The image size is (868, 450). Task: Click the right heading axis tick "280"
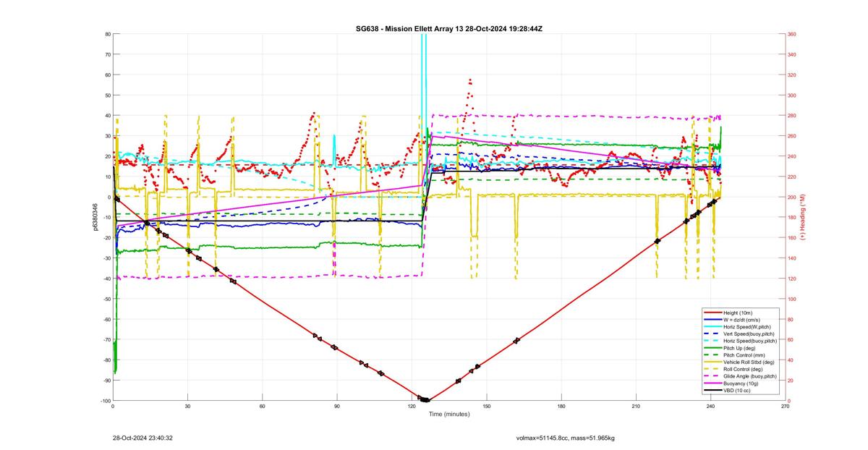[x=791, y=116]
